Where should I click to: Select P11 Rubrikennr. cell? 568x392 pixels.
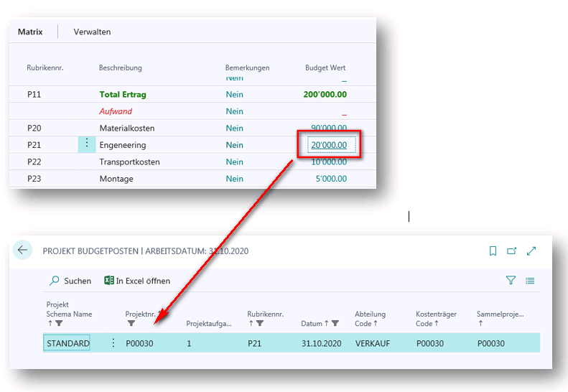click(x=34, y=95)
